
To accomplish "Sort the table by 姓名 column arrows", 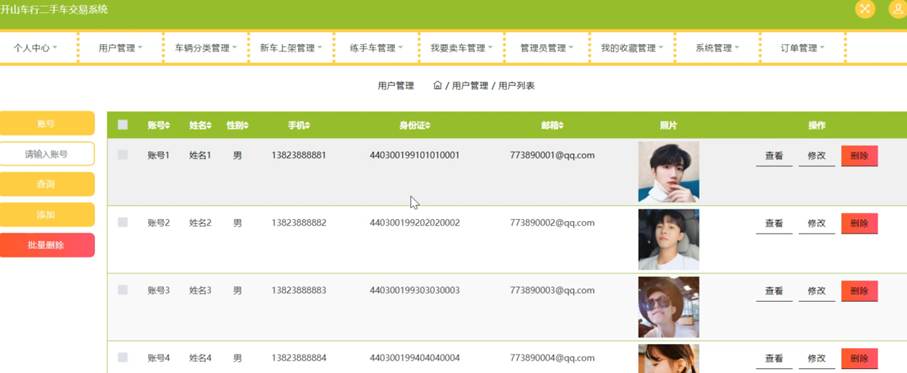I will tap(209, 125).
